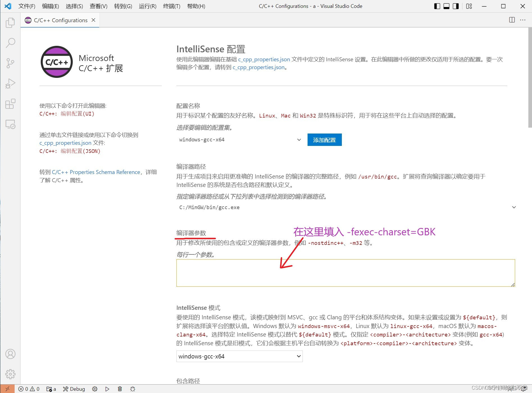The width and height of the screenshot is (532, 393).
Task: Click the editor vertical scrollbar
Action: coord(530,77)
